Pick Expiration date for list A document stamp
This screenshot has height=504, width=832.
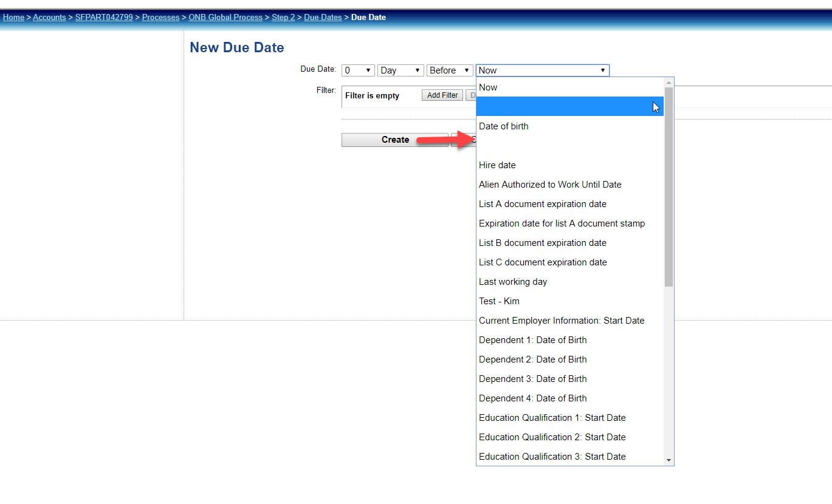[570, 223]
